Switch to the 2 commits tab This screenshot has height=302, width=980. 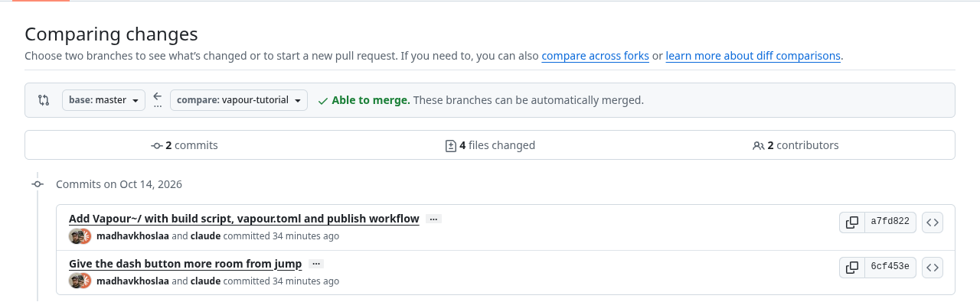185,145
